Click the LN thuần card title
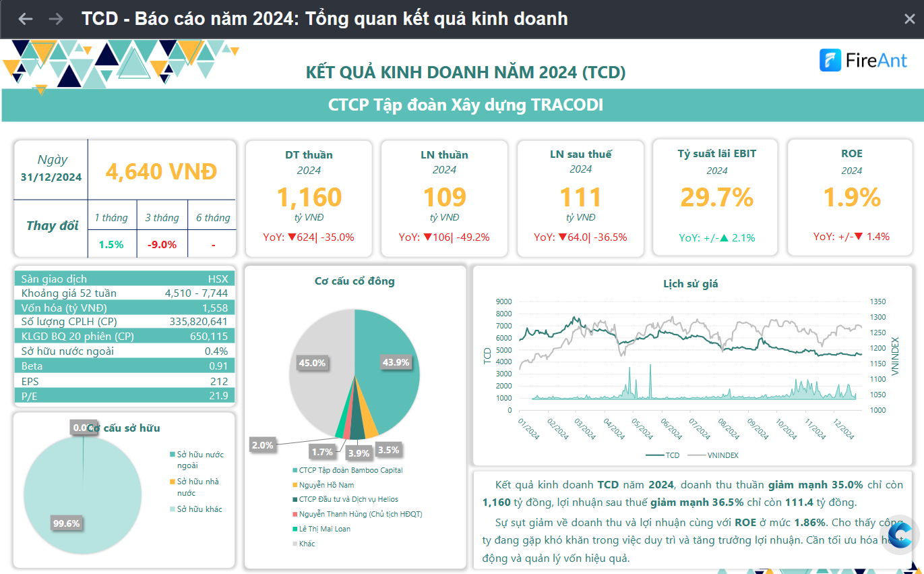Screen dimensions: 924x574 (x=444, y=154)
